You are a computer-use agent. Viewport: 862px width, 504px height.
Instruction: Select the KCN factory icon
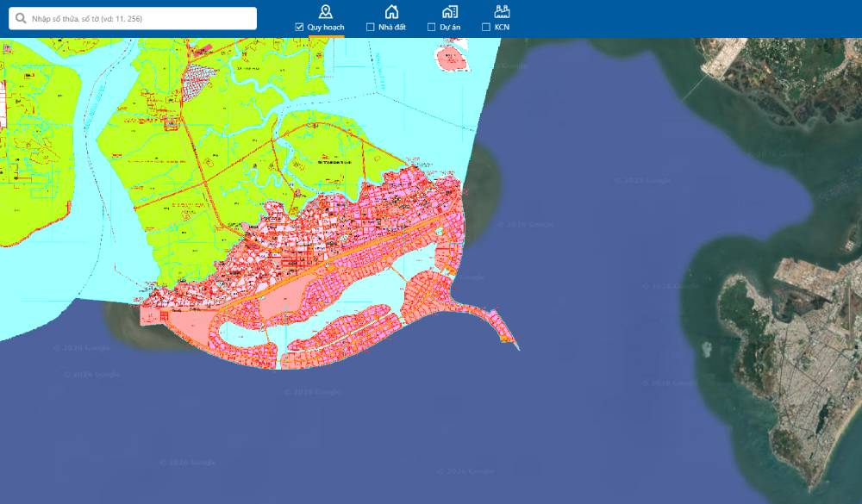[x=502, y=11]
